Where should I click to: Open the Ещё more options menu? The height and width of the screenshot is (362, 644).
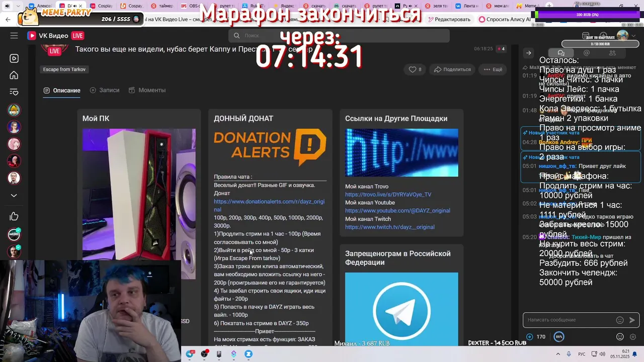[x=493, y=69]
